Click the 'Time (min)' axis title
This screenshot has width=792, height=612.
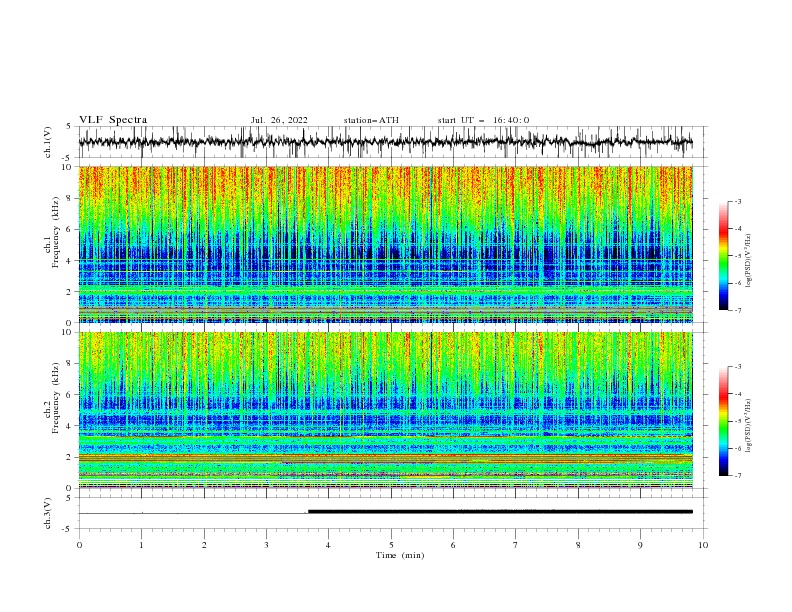pyautogui.click(x=400, y=555)
